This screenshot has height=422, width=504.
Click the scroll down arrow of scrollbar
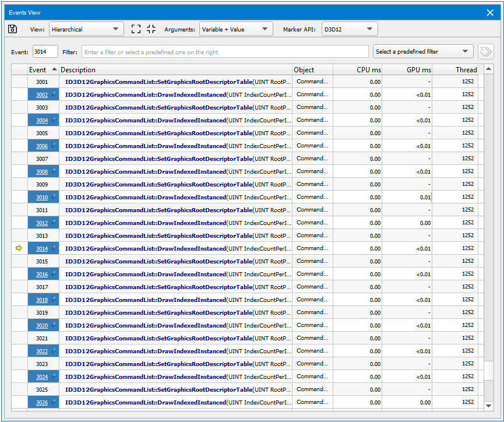[x=489, y=405]
